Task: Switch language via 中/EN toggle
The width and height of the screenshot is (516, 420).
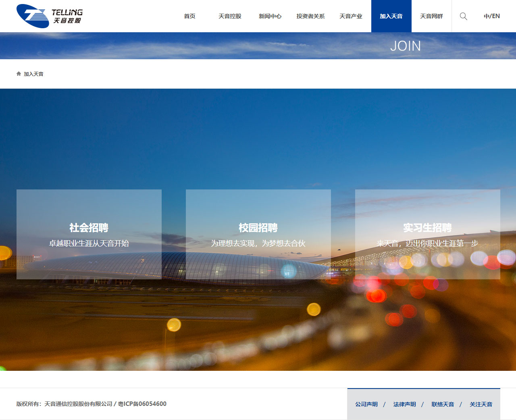Action: pyautogui.click(x=491, y=16)
